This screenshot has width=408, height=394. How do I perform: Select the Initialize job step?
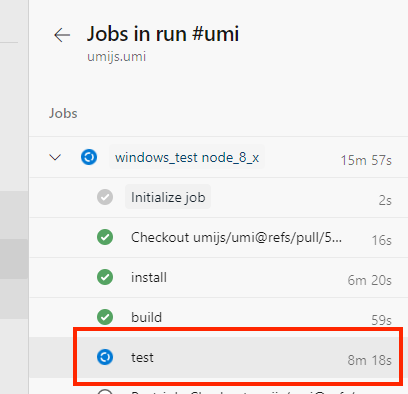[168, 197]
